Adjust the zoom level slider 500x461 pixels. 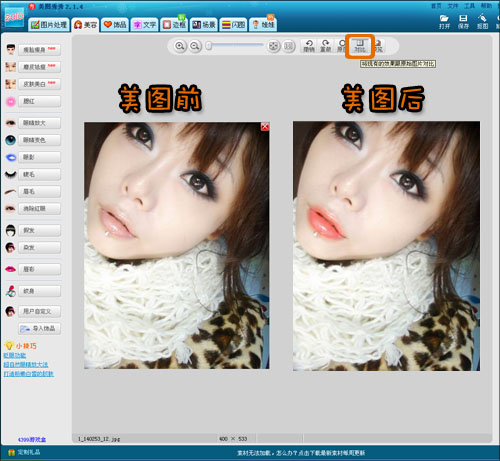pyautogui.click(x=234, y=46)
